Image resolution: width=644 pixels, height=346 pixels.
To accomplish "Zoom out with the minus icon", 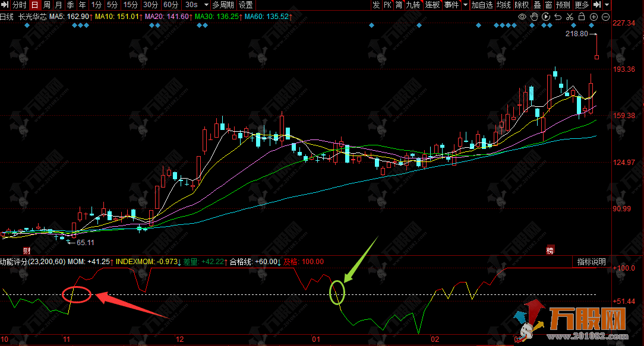I will (605, 17).
